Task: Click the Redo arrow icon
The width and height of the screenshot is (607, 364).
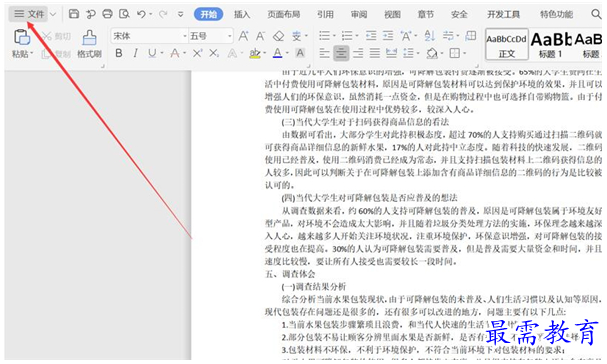Action: (x=163, y=14)
